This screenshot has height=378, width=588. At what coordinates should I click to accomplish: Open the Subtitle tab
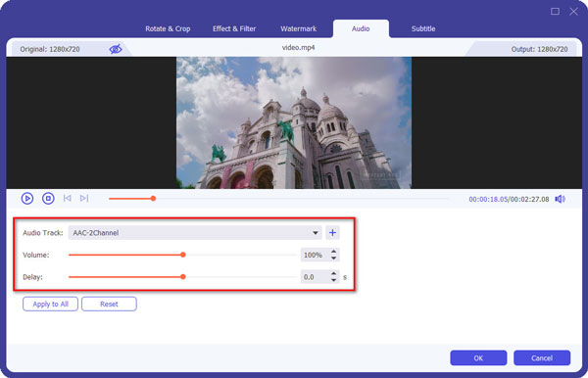tap(423, 28)
